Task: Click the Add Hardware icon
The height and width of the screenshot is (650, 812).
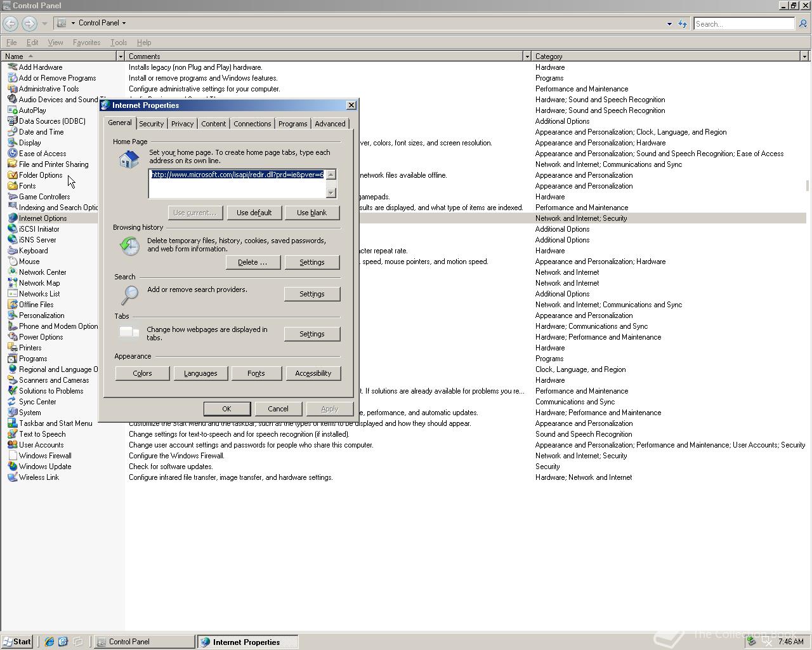Action: (x=12, y=67)
